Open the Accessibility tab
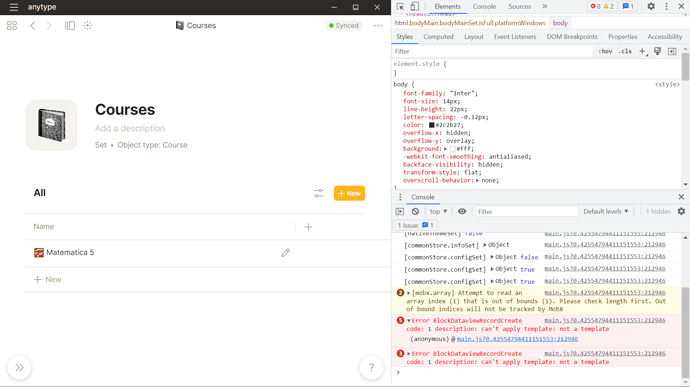The width and height of the screenshot is (690, 387). pyautogui.click(x=664, y=37)
